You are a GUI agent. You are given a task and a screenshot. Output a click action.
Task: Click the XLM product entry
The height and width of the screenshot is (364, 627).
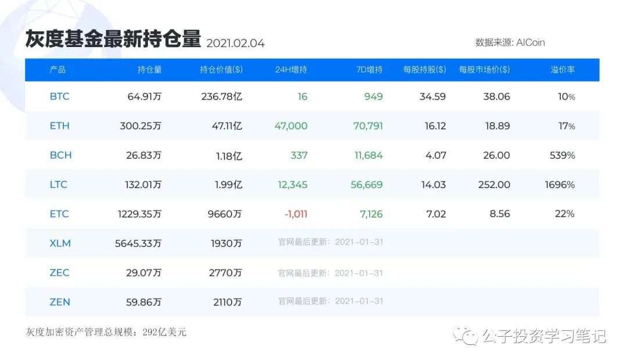point(59,243)
